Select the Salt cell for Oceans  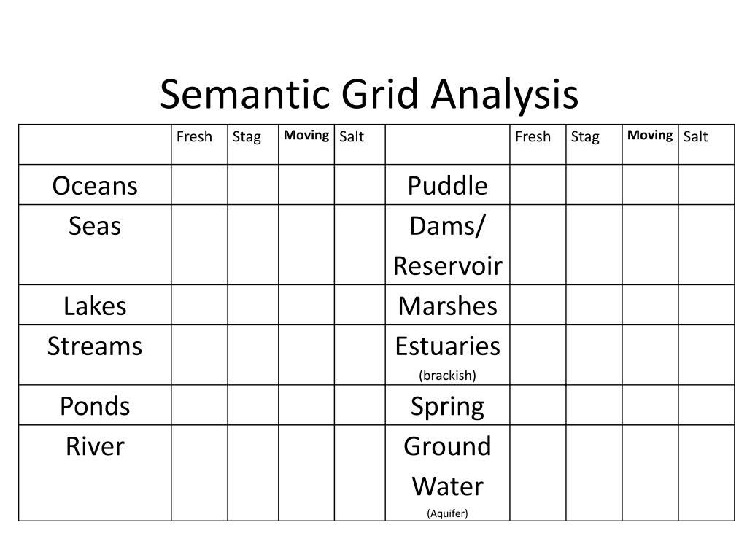360,184
